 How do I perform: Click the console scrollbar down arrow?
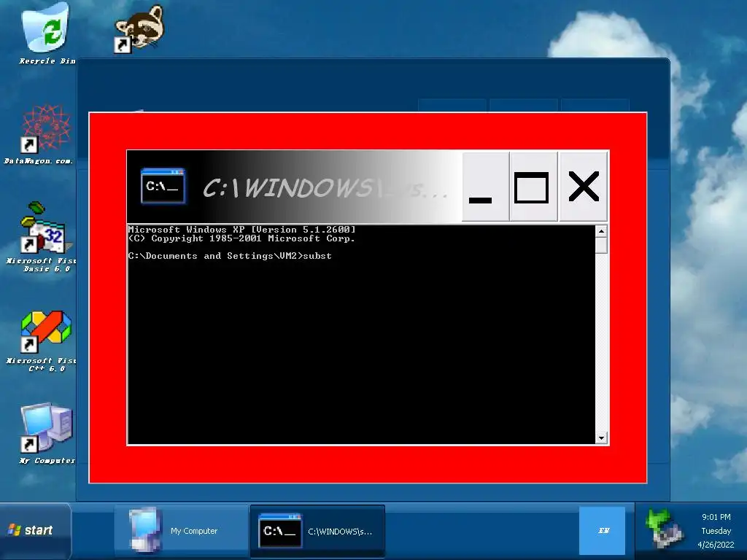601,437
